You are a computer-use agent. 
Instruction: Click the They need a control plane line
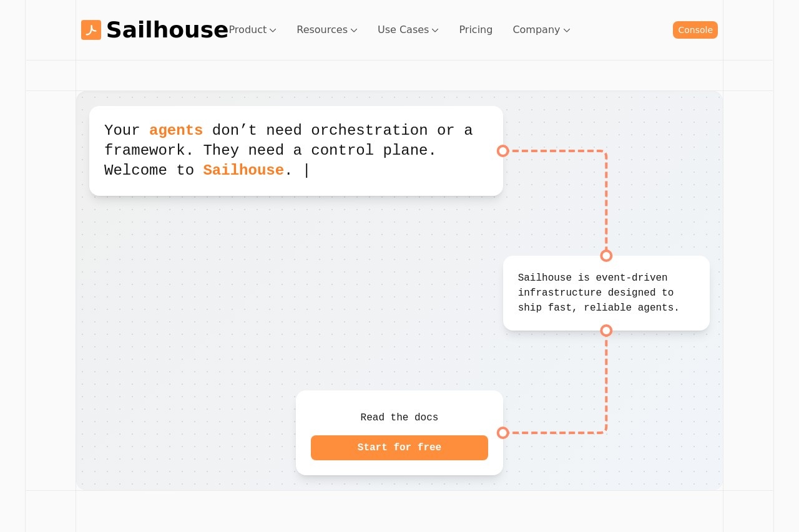[x=320, y=150]
